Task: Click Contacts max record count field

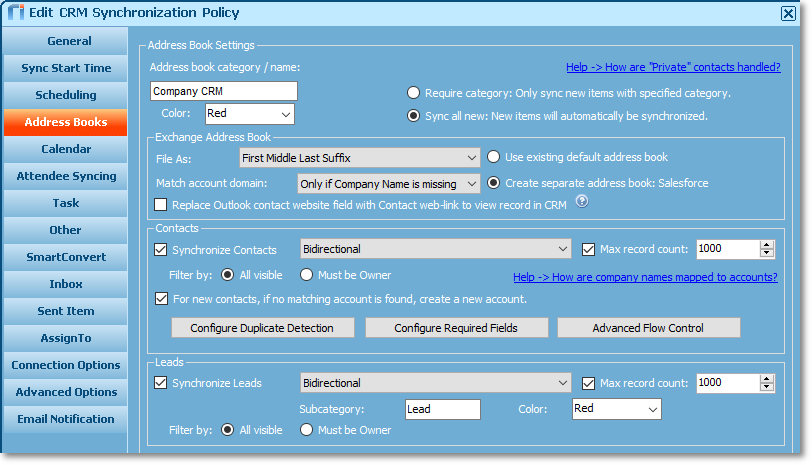Action: [728, 249]
